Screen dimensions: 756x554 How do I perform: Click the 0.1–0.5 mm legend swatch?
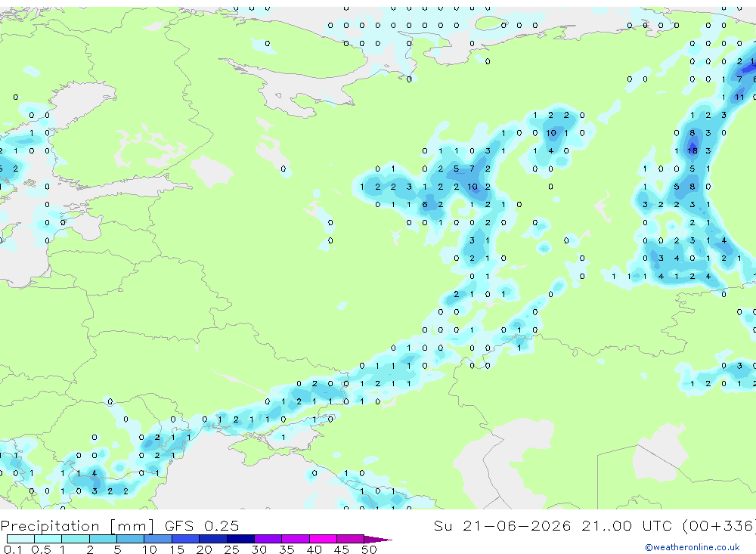(x=20, y=539)
